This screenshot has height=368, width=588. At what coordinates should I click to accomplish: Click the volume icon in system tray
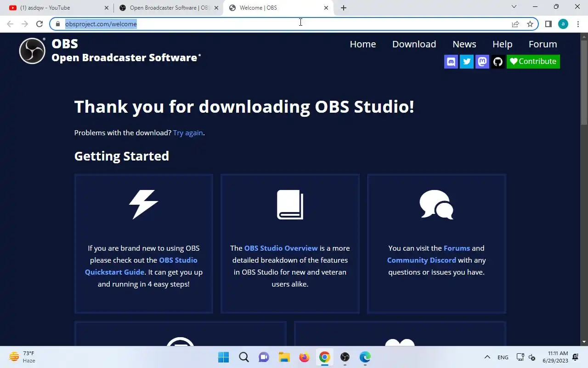tap(532, 357)
